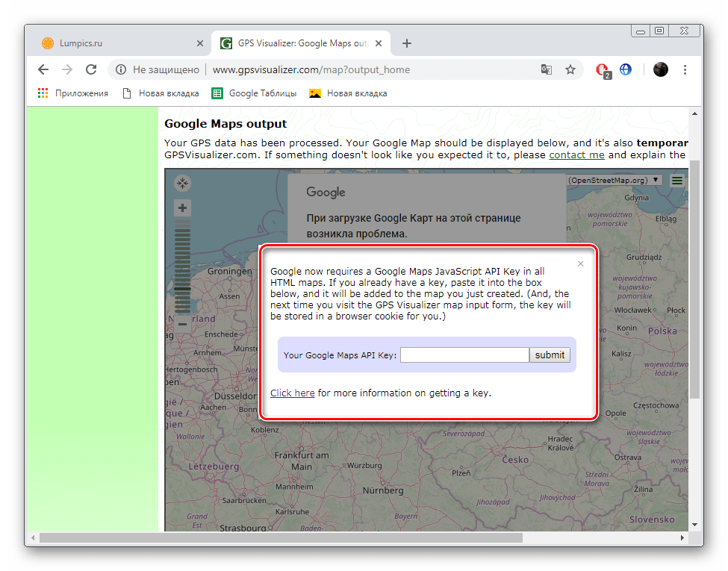This screenshot has width=728, height=571.
Task: Click the submit button
Action: 550,355
